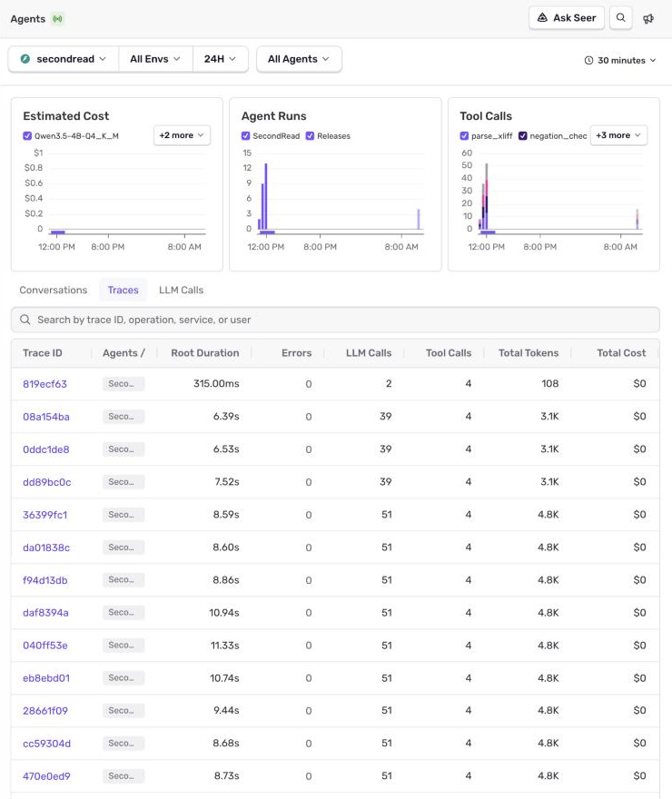672x799 pixels.
Task: Open trace dd89bc0c
Action: (47, 481)
